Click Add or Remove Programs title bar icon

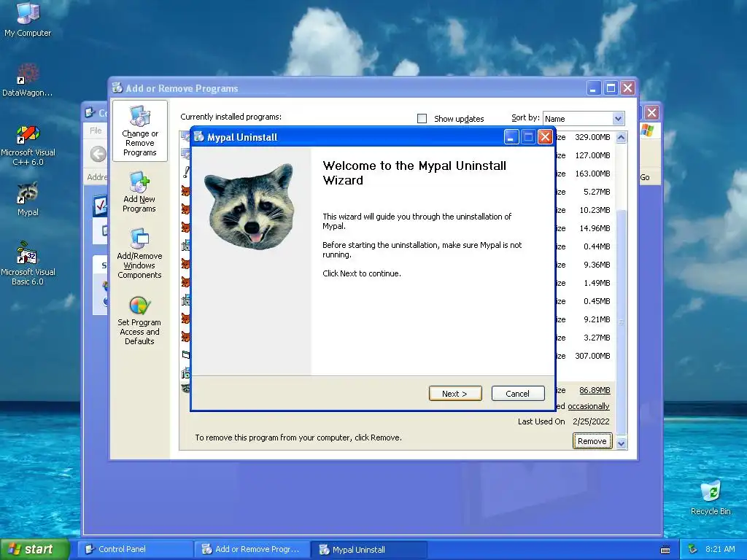click(x=117, y=88)
